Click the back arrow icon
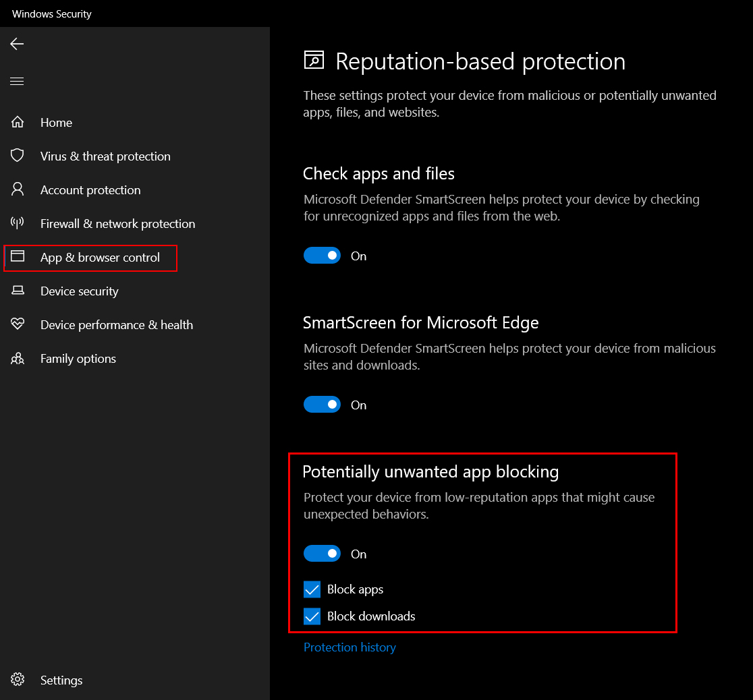The width and height of the screenshot is (753, 700). [17, 44]
